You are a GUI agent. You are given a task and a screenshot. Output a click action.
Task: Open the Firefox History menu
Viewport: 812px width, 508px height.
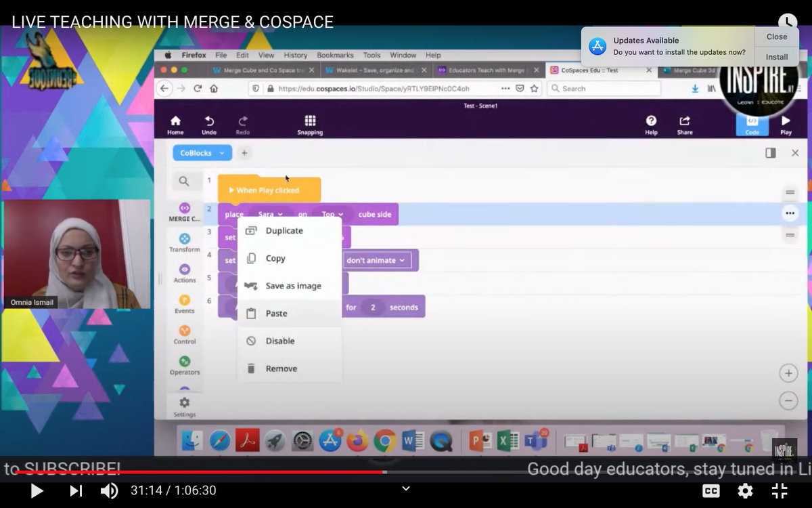(x=295, y=55)
